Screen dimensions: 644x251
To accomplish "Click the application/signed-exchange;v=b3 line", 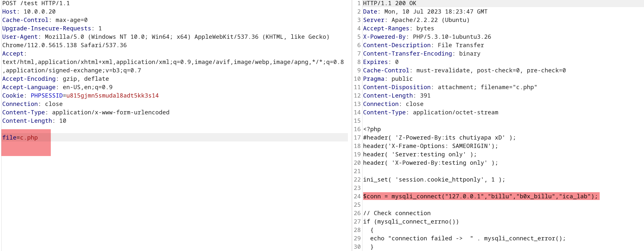I will pos(72,70).
